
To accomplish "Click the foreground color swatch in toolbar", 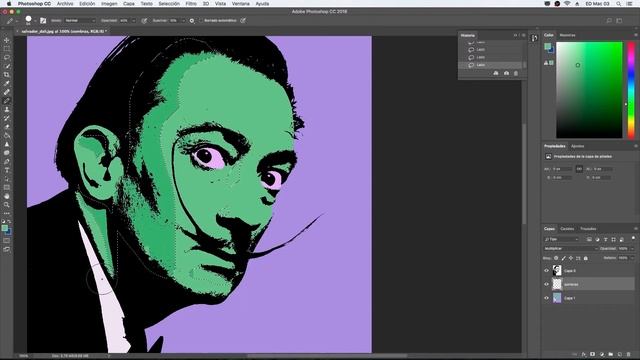I will tap(4, 229).
